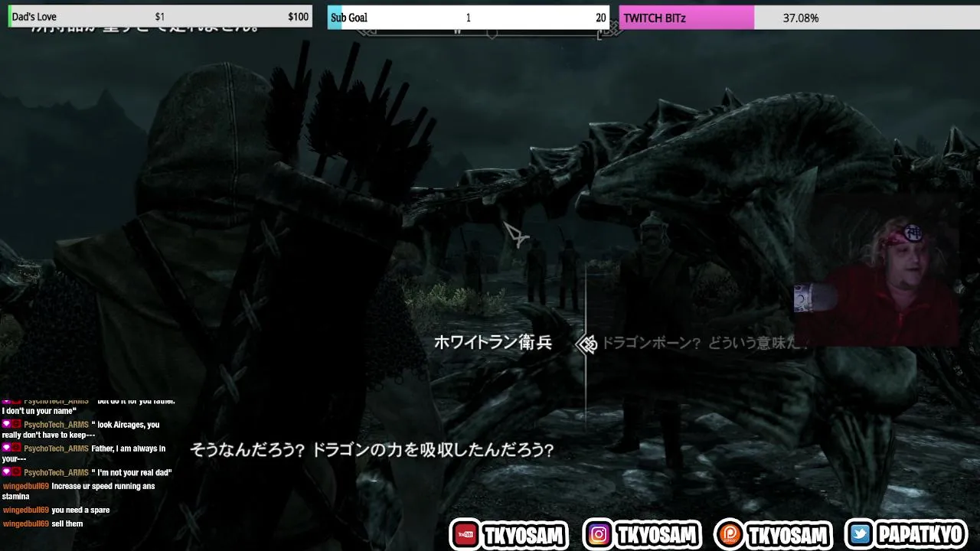Click the chat message "sell them"
The width and height of the screenshot is (980, 551).
[x=67, y=523]
